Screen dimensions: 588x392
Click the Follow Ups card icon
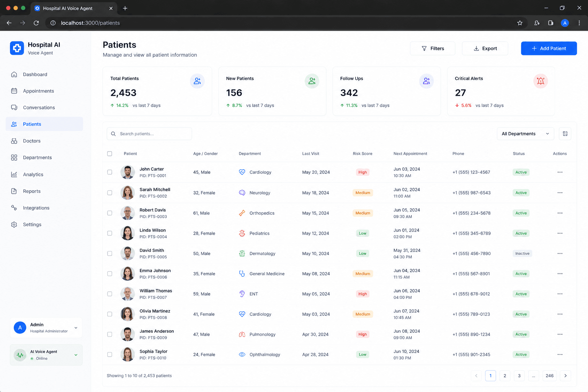[x=426, y=81]
